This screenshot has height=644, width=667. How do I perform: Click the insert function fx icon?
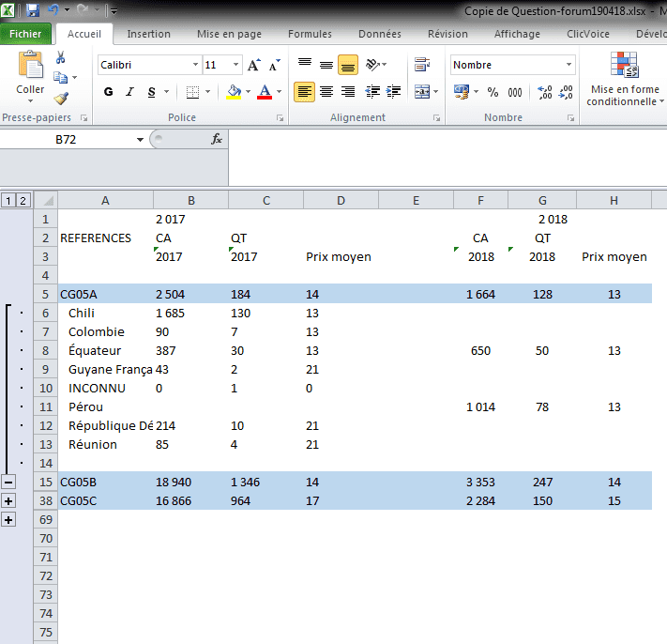click(217, 139)
